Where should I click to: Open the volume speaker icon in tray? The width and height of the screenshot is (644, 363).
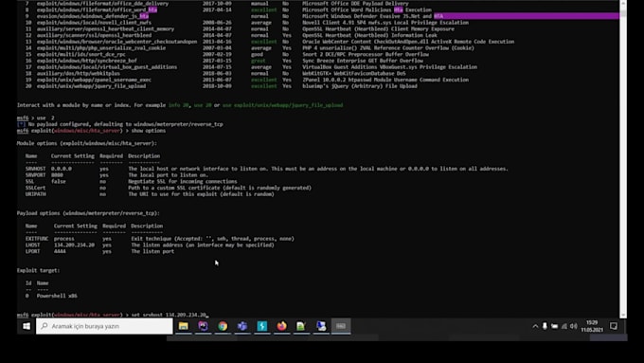(x=574, y=326)
